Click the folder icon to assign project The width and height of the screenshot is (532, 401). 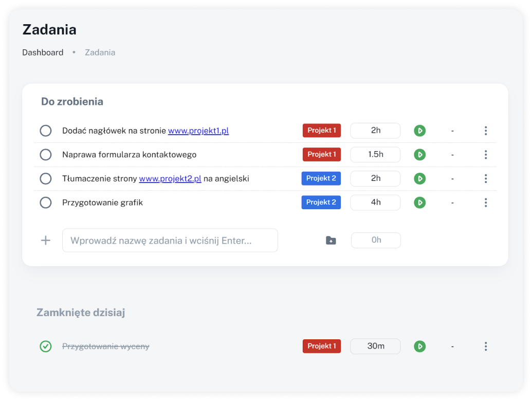[331, 241]
